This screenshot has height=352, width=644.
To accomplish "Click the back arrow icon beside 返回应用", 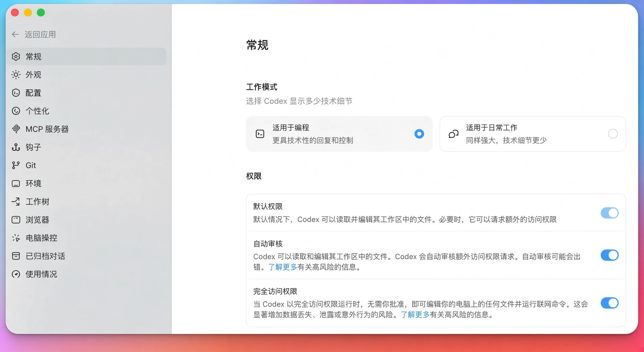I will tap(15, 35).
